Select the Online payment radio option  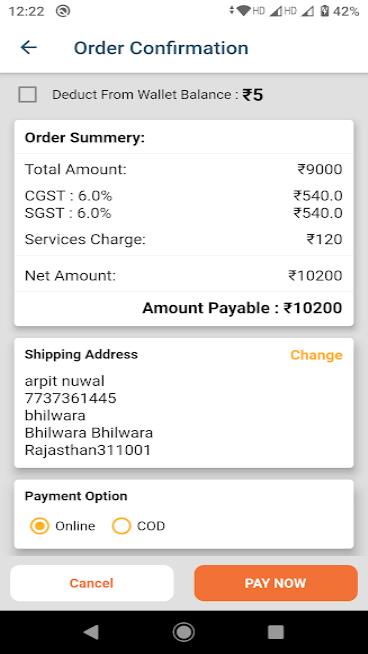(40, 526)
